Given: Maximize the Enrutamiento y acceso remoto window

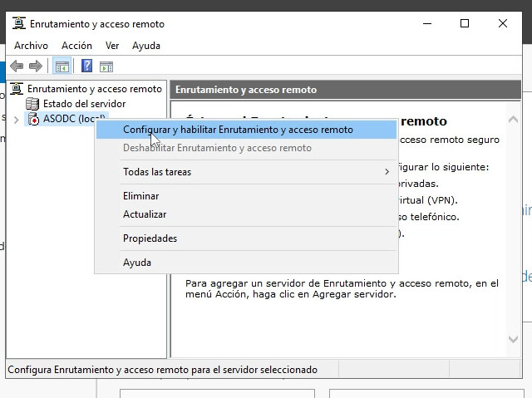Looking at the screenshot, I should coord(465,24).
